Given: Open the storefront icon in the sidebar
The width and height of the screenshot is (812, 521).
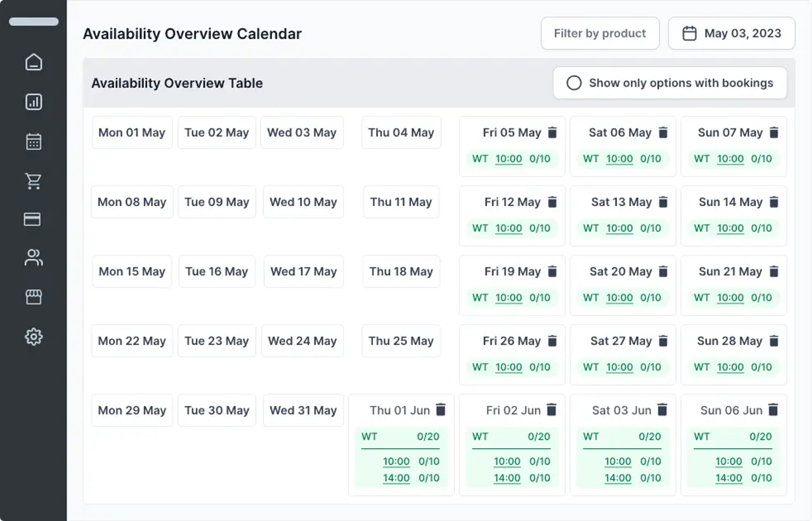Looking at the screenshot, I should pos(33,297).
